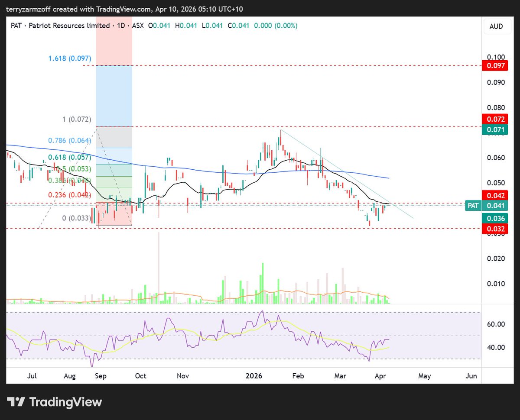Image resolution: width=520 pixels, height=420 pixels.
Task: Click the TradingView logo at the bottom
Action: [54, 402]
